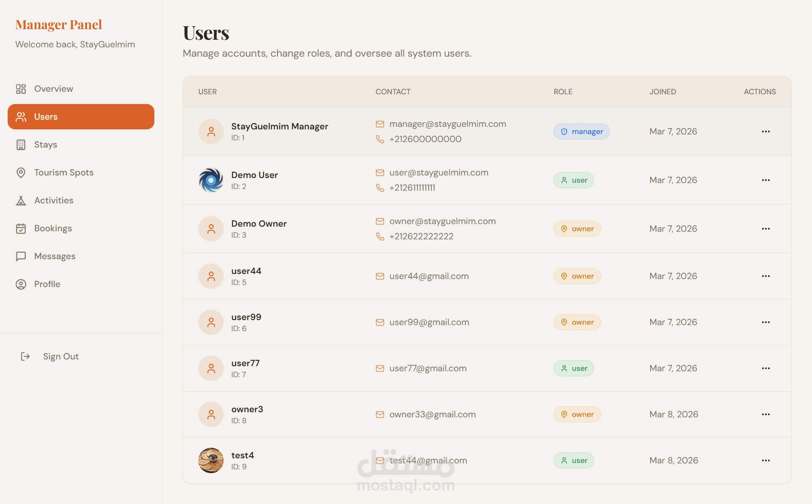Select the Users menu item
This screenshot has height=504, width=812.
[x=81, y=117]
